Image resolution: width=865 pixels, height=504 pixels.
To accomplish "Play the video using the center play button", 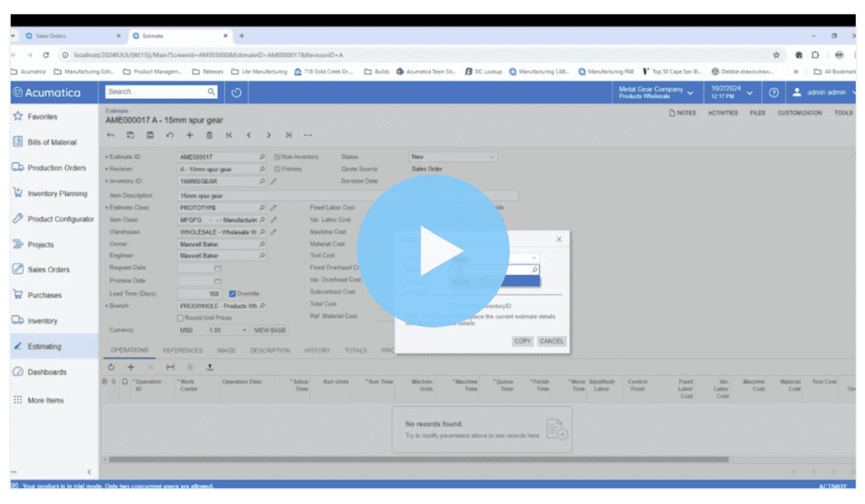I will pyautogui.click(x=432, y=252).
